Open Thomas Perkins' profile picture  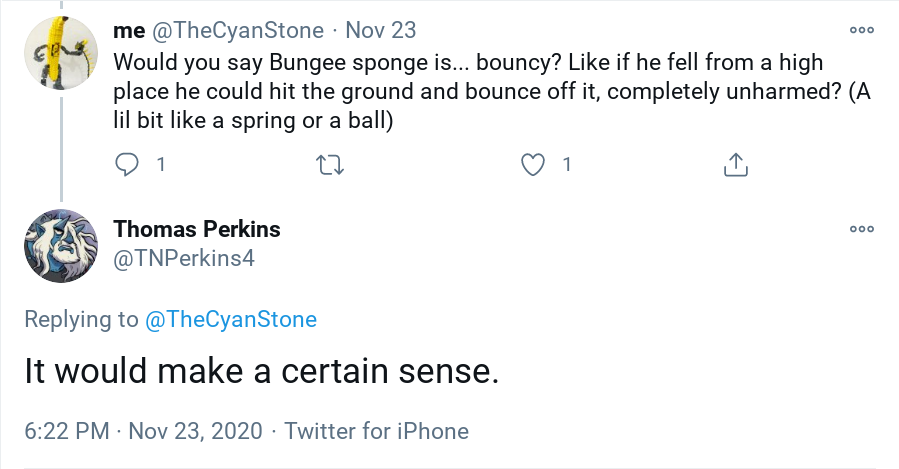(x=62, y=246)
